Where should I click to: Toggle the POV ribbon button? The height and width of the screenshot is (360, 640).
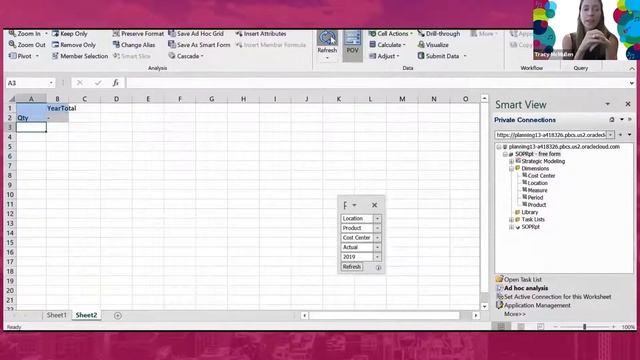[352, 45]
